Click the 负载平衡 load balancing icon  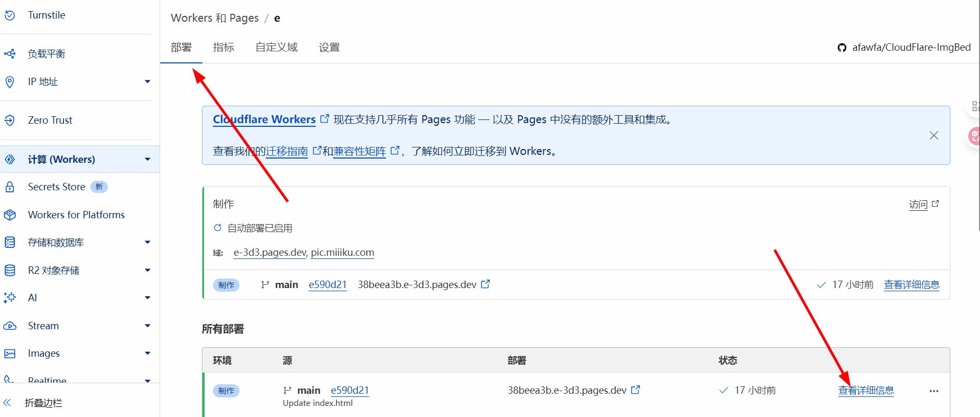pos(10,53)
